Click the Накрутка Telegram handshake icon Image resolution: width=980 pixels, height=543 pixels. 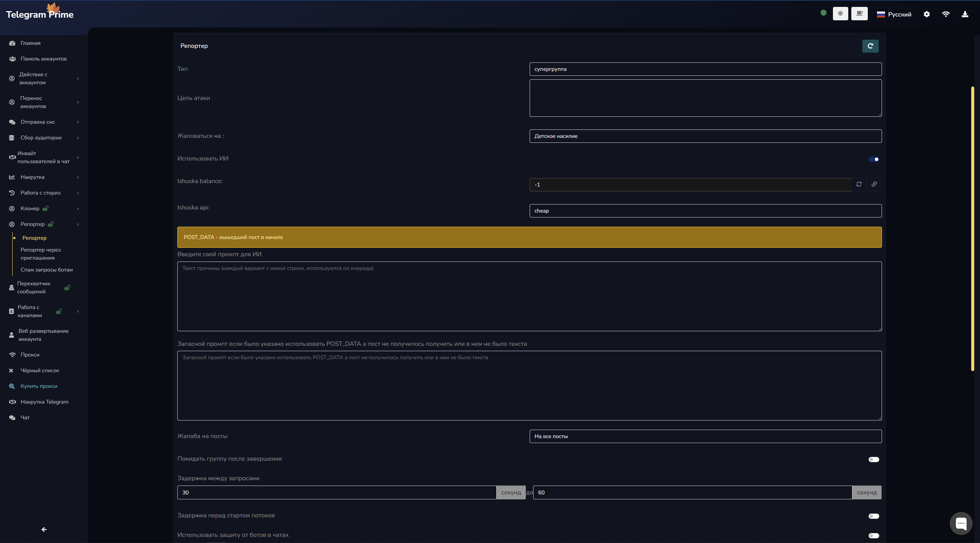tap(12, 402)
